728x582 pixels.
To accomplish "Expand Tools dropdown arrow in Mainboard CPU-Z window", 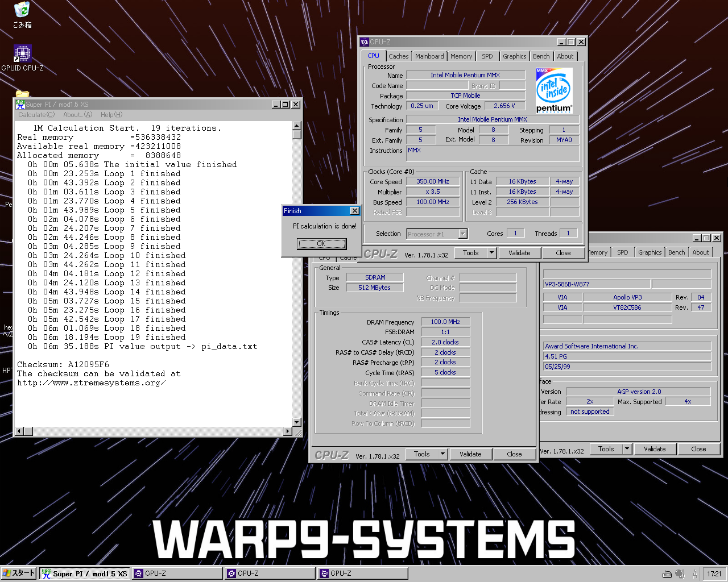I will tap(627, 449).
